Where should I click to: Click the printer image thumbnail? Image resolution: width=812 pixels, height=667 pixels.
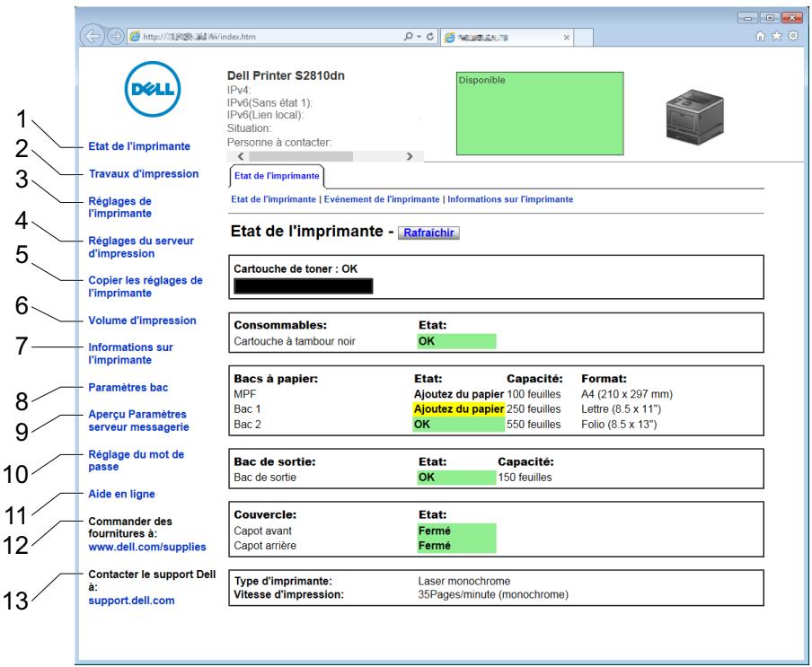694,117
